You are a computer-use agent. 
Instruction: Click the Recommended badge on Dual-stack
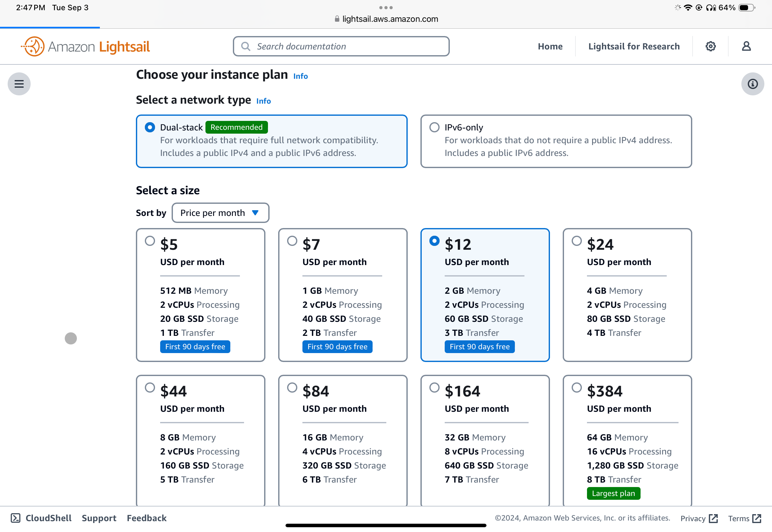click(x=236, y=127)
